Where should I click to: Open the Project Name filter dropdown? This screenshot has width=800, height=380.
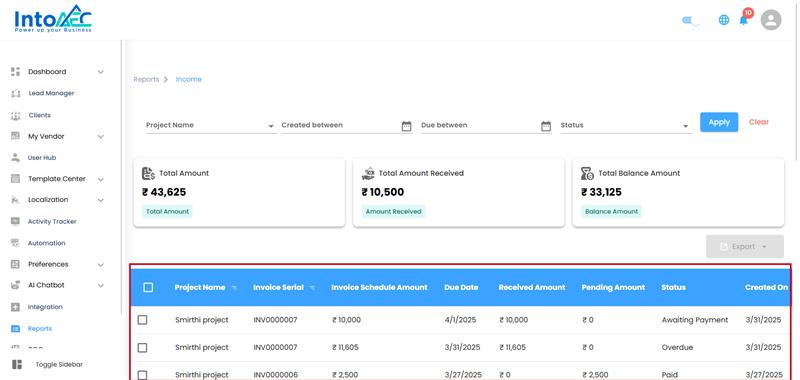click(211, 125)
